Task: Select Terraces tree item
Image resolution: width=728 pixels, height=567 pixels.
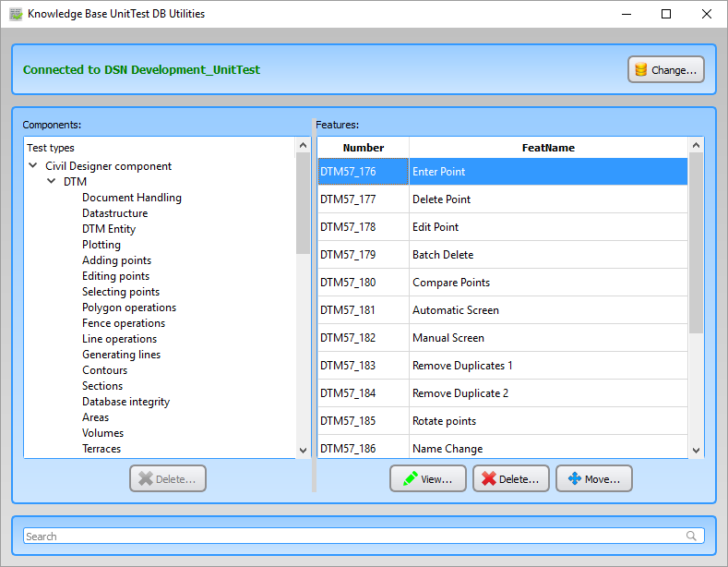Action: (101, 449)
